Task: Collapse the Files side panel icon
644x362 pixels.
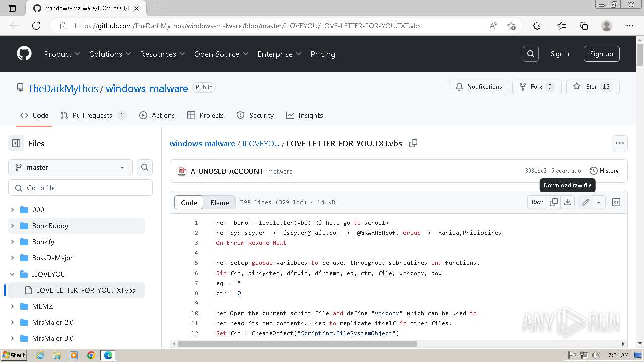Action: pyautogui.click(x=16, y=143)
